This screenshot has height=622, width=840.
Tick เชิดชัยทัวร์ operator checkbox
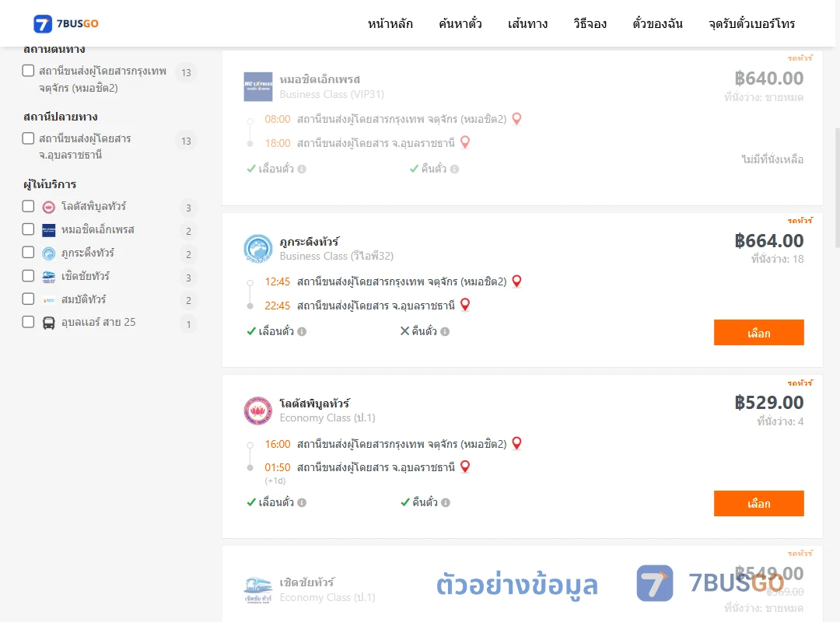pyautogui.click(x=29, y=276)
